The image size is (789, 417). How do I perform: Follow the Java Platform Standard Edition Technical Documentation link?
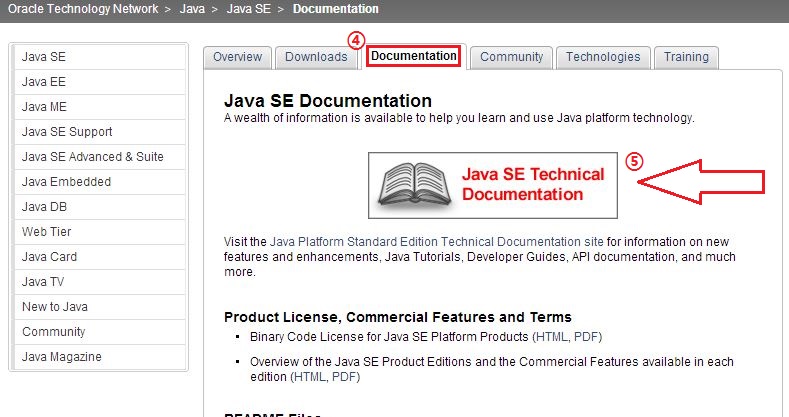(437, 242)
